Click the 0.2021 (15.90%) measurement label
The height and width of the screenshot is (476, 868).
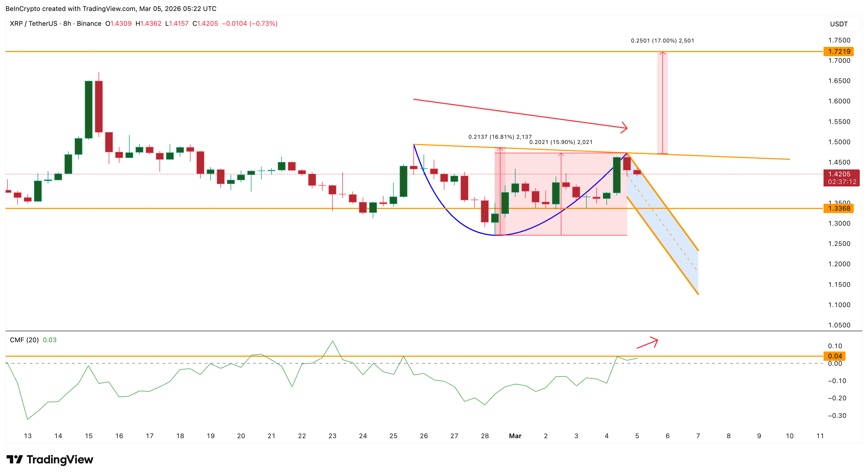pos(561,142)
